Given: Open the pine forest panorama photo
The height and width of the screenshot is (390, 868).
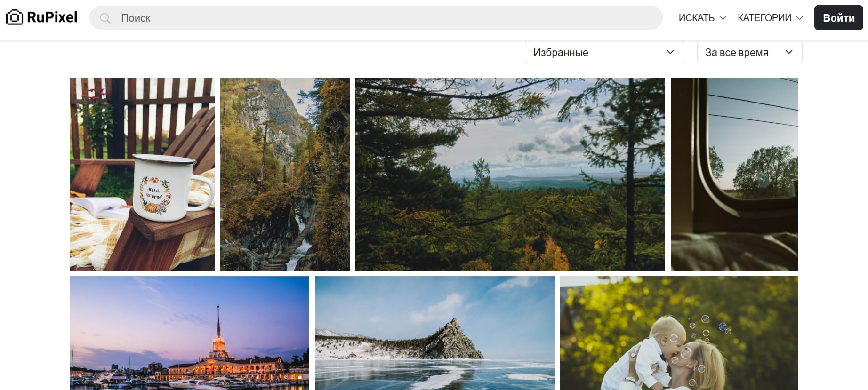Looking at the screenshot, I should (510, 174).
